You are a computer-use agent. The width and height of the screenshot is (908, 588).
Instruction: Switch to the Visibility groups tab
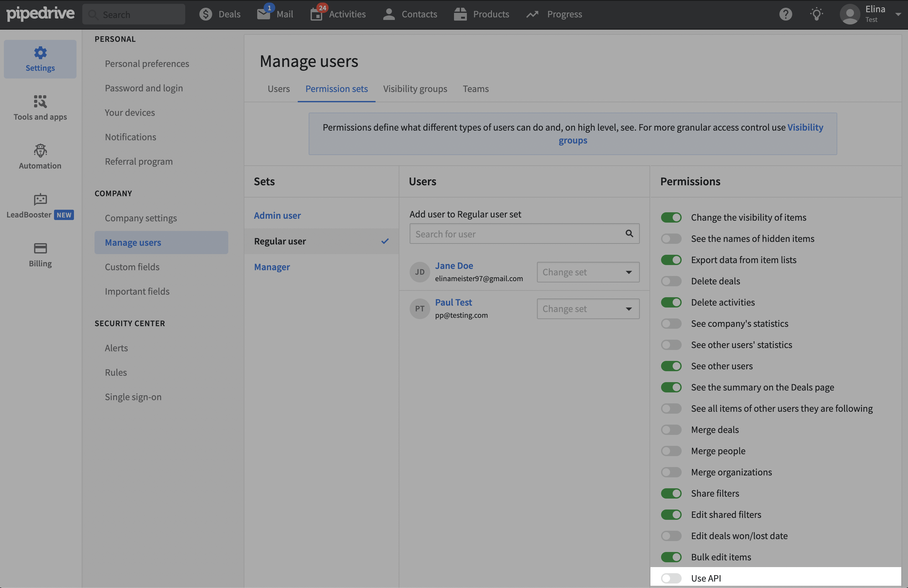(415, 88)
